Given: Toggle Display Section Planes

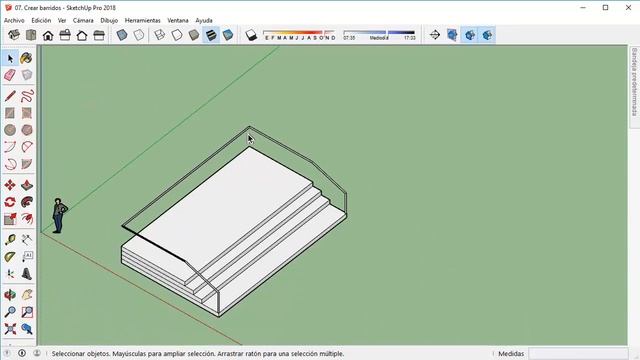Looking at the screenshot, I should [452, 35].
